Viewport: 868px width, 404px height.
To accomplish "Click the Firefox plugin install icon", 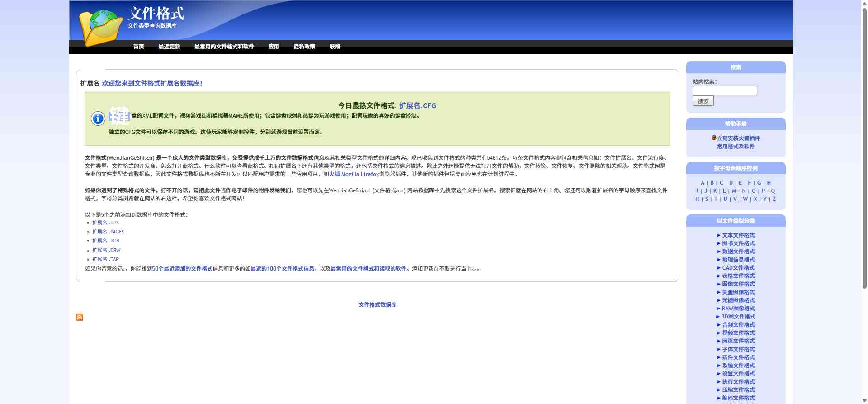I will [x=714, y=138].
